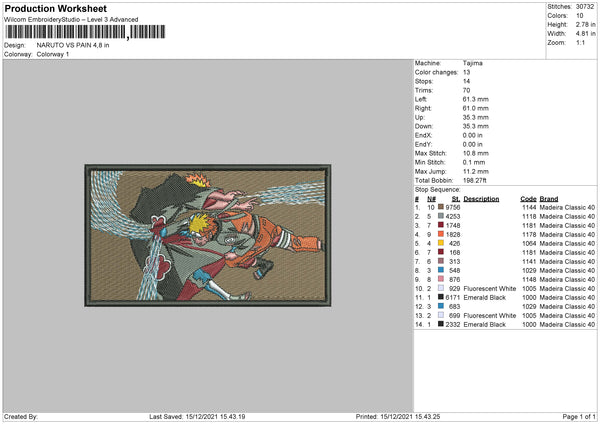Screen dimensions: 600x424
Task: Click code '1141' in stop row 7
Action: point(529,261)
